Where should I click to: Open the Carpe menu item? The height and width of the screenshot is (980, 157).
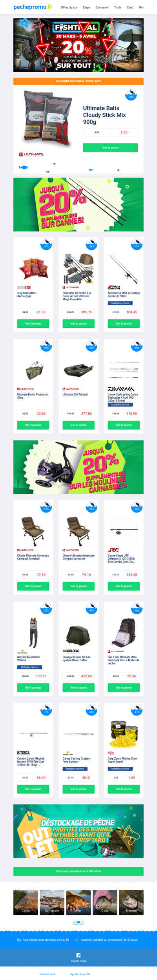click(86, 7)
